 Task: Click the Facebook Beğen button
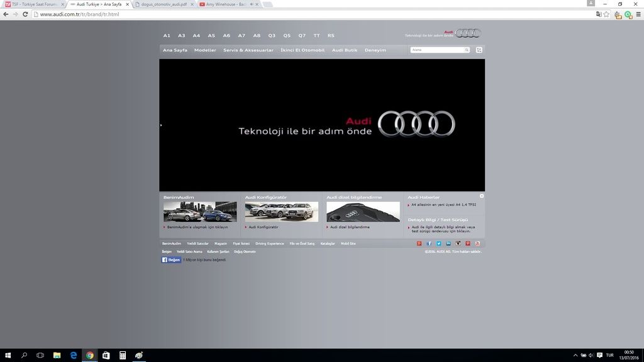click(171, 260)
